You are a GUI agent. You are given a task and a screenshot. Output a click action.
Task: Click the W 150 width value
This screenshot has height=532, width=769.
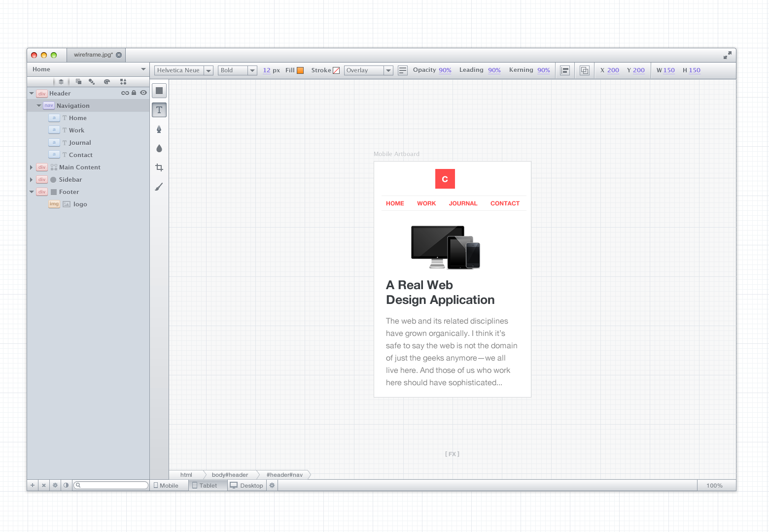[x=669, y=70]
